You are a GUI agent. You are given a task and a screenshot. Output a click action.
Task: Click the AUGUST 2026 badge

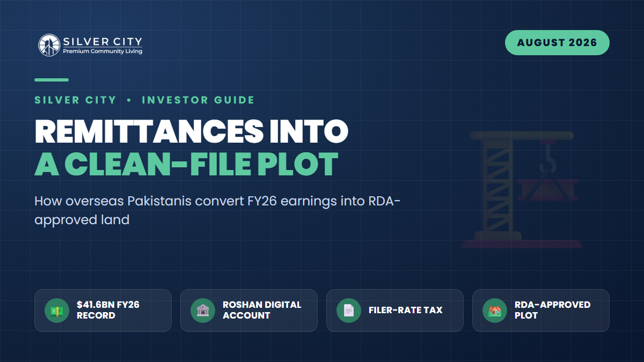pos(557,43)
